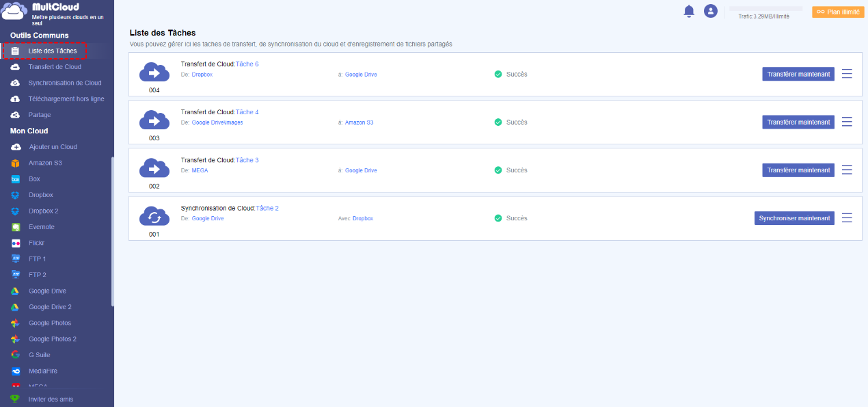The width and height of the screenshot is (868, 407).
Task: Click the Amazon S3 box icon
Action: [15, 163]
